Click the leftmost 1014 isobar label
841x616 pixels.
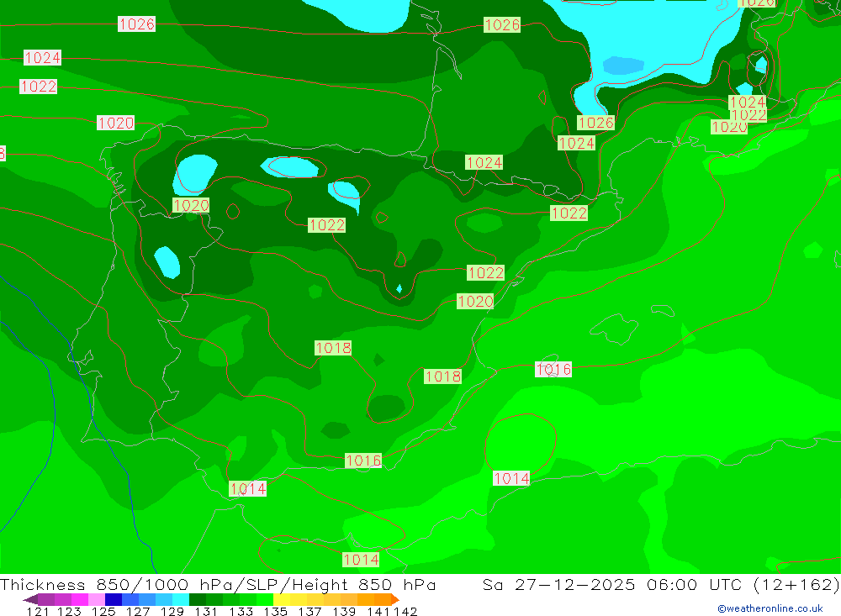coord(248,488)
